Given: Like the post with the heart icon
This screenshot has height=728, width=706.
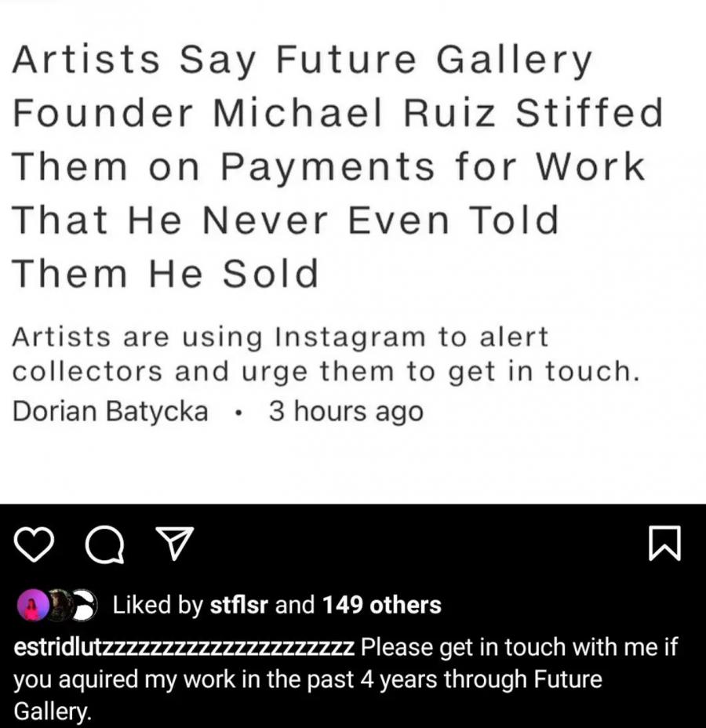Looking at the screenshot, I should (35, 544).
